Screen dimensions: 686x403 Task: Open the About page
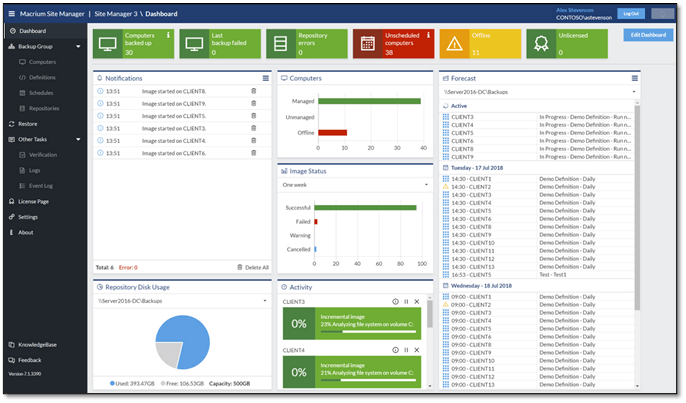pyautogui.click(x=25, y=232)
